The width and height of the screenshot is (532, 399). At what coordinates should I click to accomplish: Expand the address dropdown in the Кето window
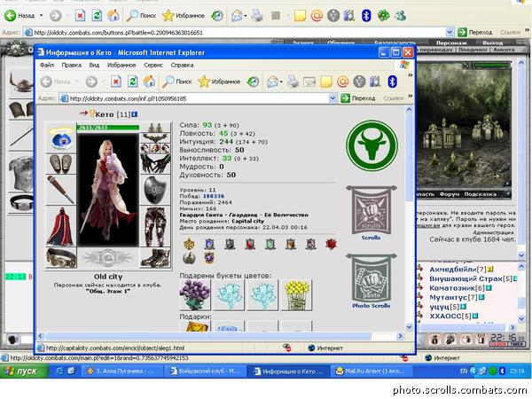pos(332,98)
